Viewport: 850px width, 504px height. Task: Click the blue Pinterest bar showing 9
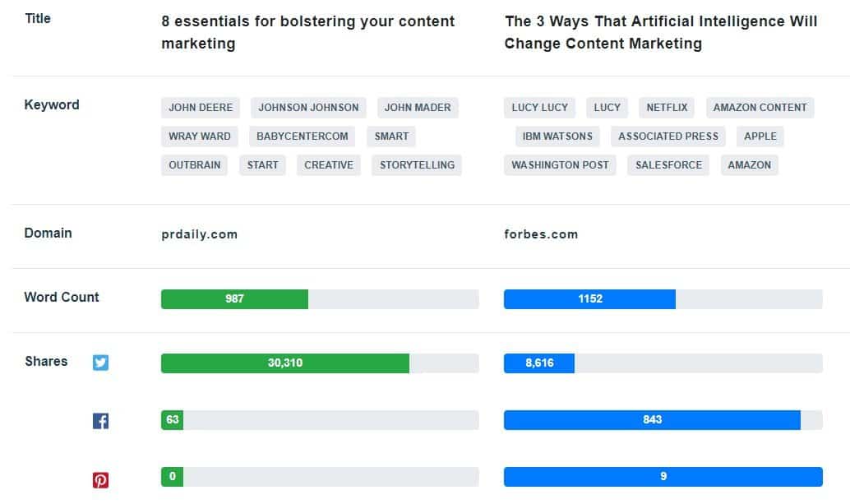click(663, 477)
